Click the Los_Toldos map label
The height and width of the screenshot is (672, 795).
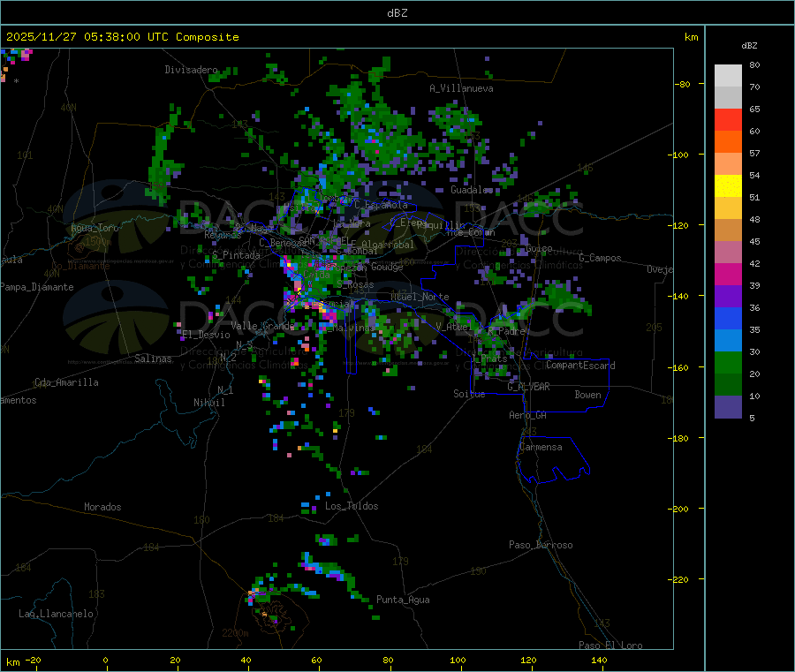(x=352, y=506)
